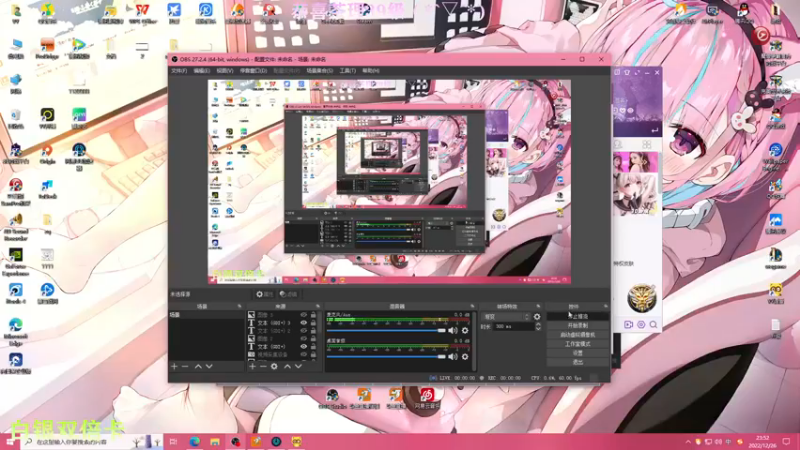Open microphone/Aux audio settings gear
This screenshot has width=800, height=450.
(465, 331)
